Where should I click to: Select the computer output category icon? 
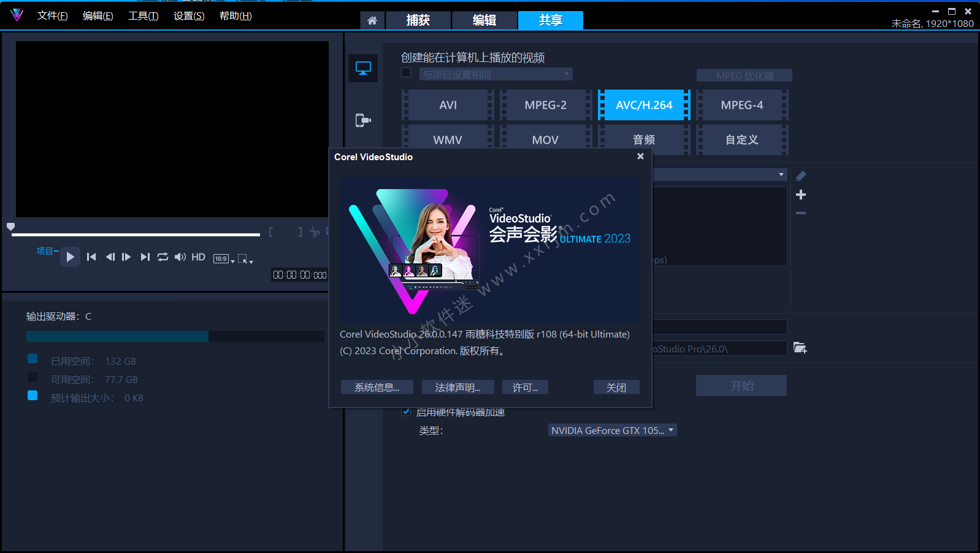tap(363, 68)
